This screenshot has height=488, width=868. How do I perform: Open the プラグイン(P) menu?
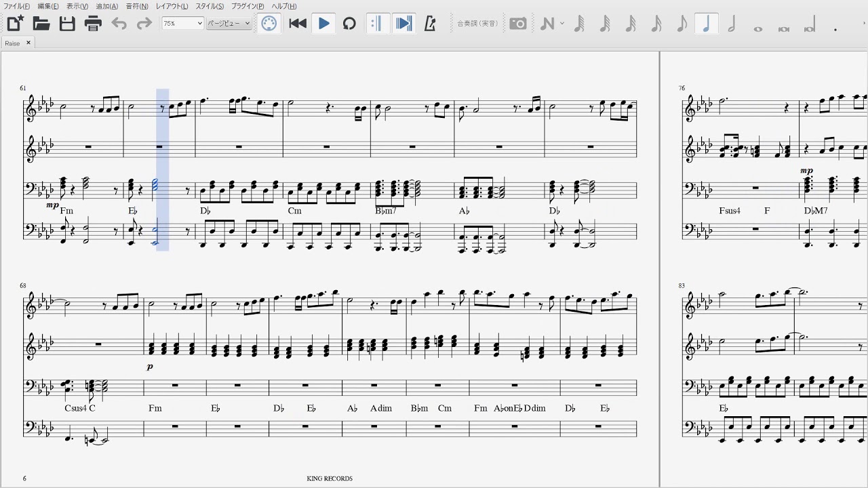click(248, 6)
